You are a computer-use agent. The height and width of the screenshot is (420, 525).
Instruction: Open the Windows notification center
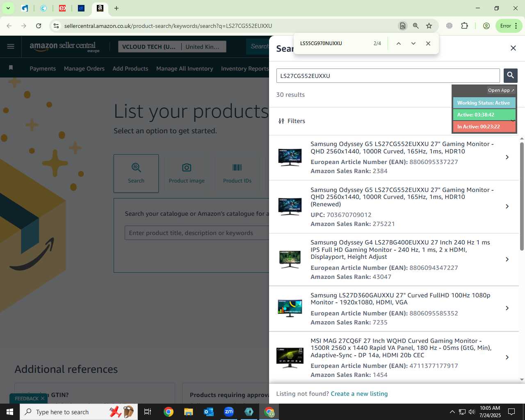point(511,412)
